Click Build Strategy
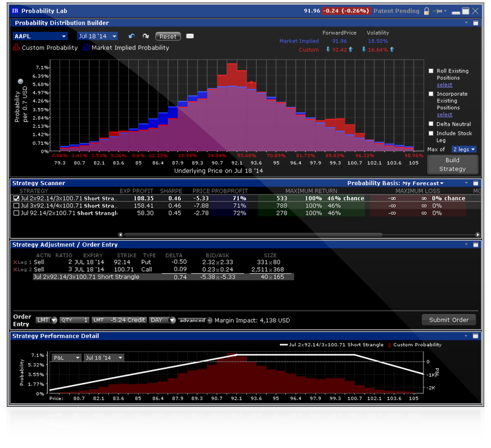The height and width of the screenshot is (448, 491). 452,163
